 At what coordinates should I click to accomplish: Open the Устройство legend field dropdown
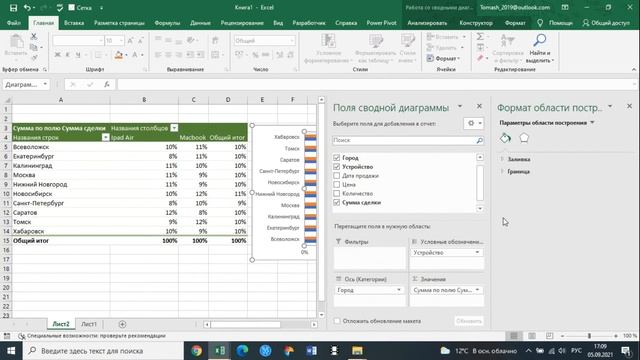click(x=477, y=253)
